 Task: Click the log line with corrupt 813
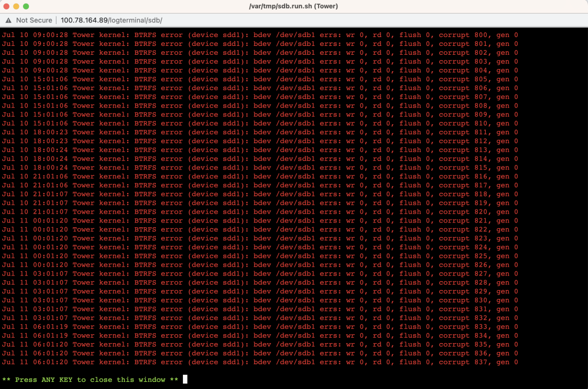click(x=260, y=150)
